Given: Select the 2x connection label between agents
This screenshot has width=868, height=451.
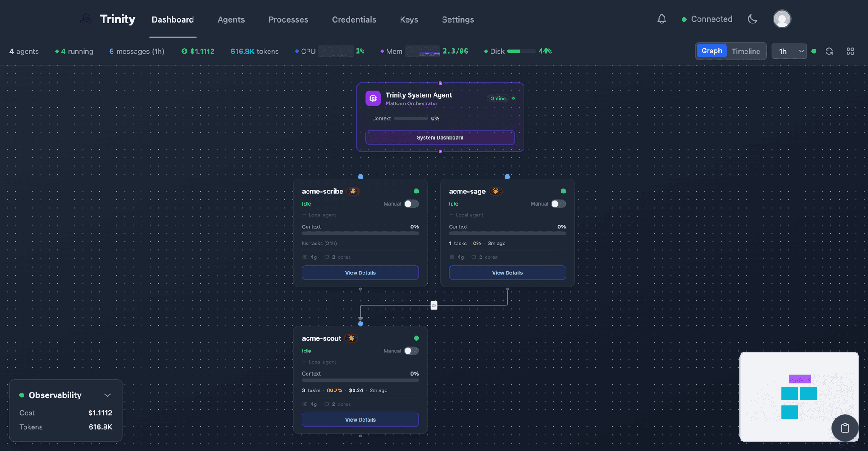Looking at the screenshot, I should click(434, 305).
